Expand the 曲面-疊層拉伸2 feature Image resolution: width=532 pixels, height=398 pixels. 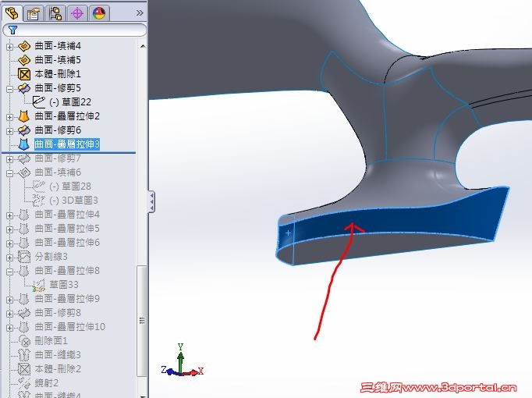coord(9,117)
